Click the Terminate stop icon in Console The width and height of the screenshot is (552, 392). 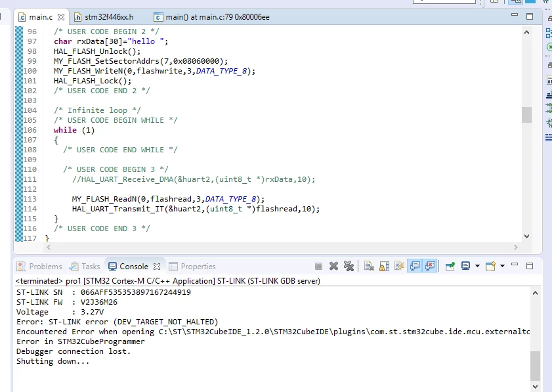click(318, 267)
